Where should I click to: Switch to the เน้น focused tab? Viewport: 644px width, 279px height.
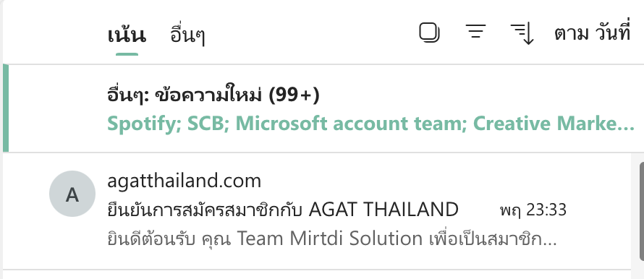coord(127,35)
